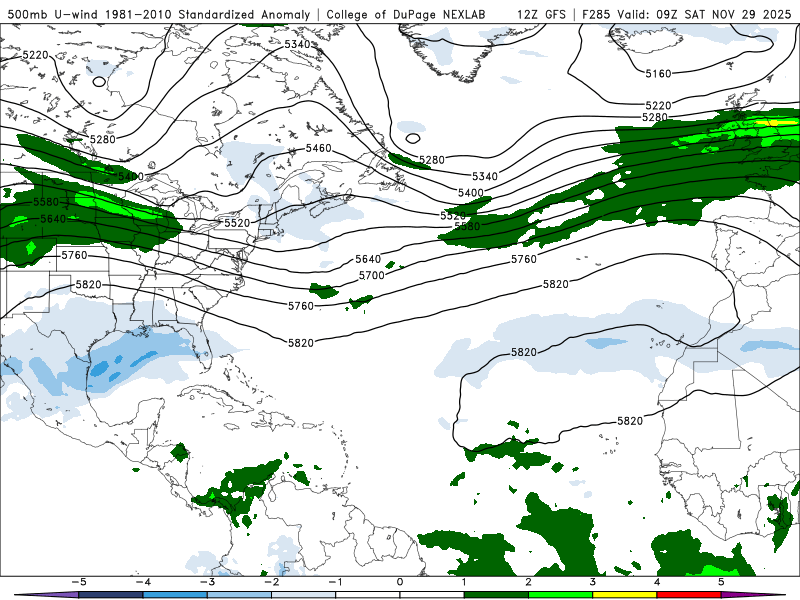This screenshot has width=800, height=600.
Task: Click the positive 1 tick label on the colorbar
Action: coord(464,582)
